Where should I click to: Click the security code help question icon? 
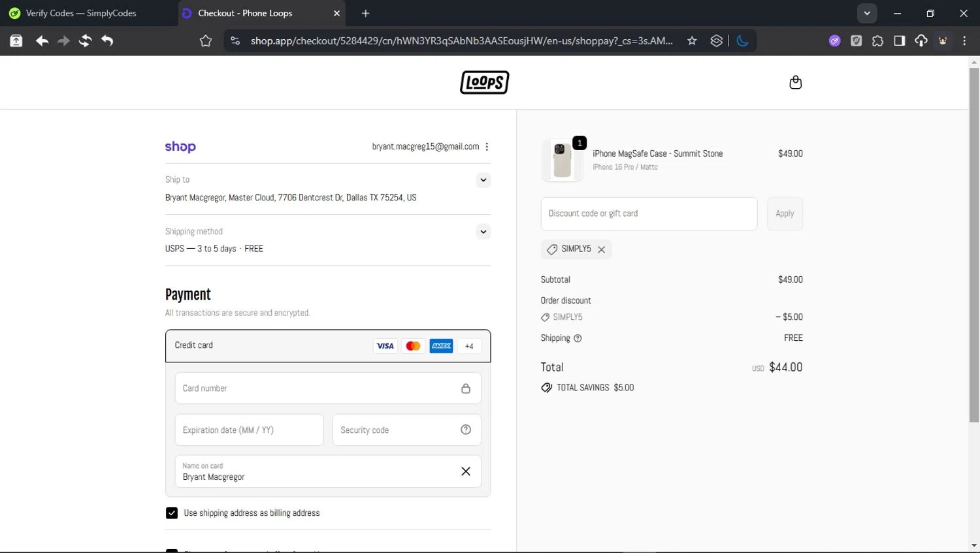pyautogui.click(x=466, y=430)
